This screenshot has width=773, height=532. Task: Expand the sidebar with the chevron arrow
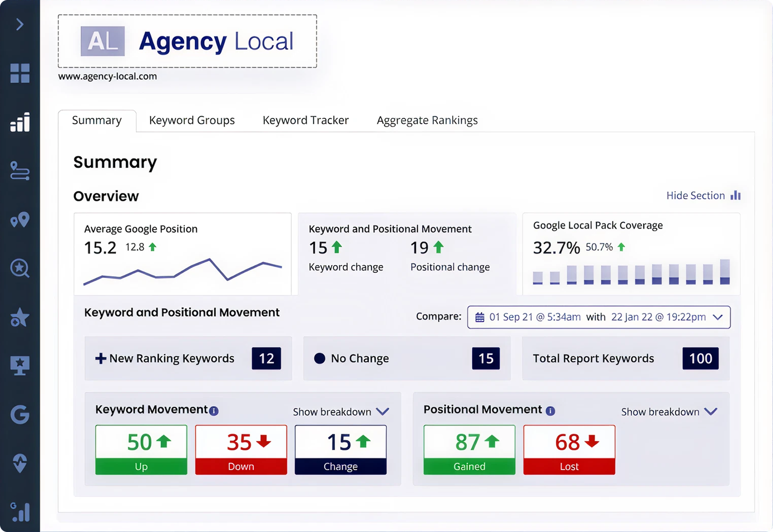click(20, 24)
